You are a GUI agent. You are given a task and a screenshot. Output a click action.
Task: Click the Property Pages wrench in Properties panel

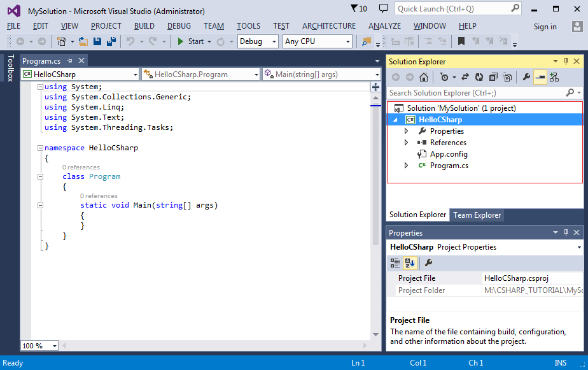429,263
